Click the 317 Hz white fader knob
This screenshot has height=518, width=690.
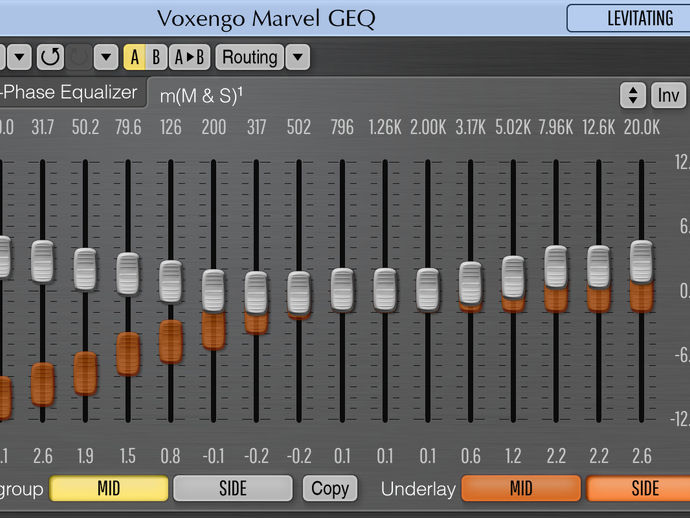pos(256,292)
